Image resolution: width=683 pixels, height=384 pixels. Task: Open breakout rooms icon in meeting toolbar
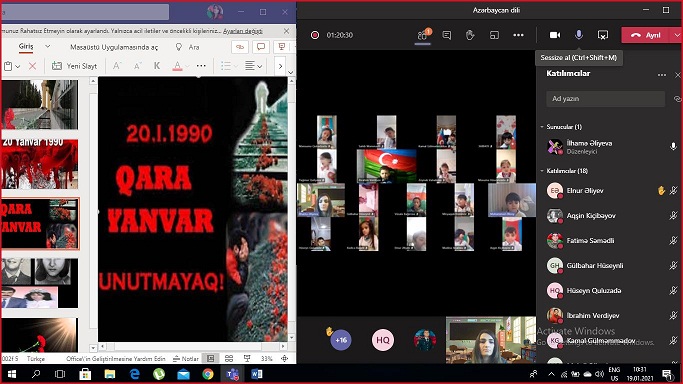click(x=494, y=35)
